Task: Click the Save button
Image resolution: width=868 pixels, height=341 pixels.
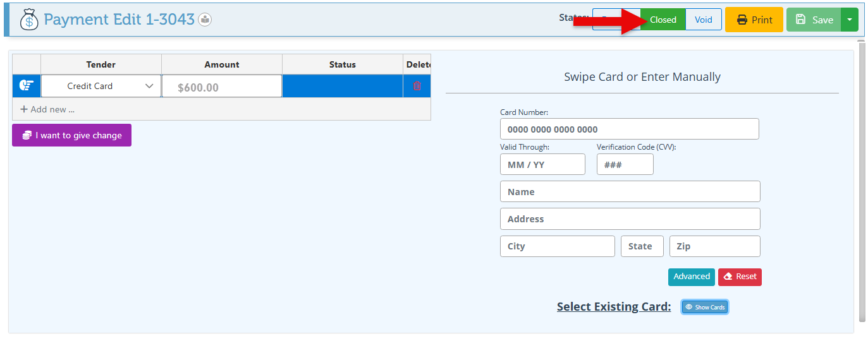Action: coord(814,20)
